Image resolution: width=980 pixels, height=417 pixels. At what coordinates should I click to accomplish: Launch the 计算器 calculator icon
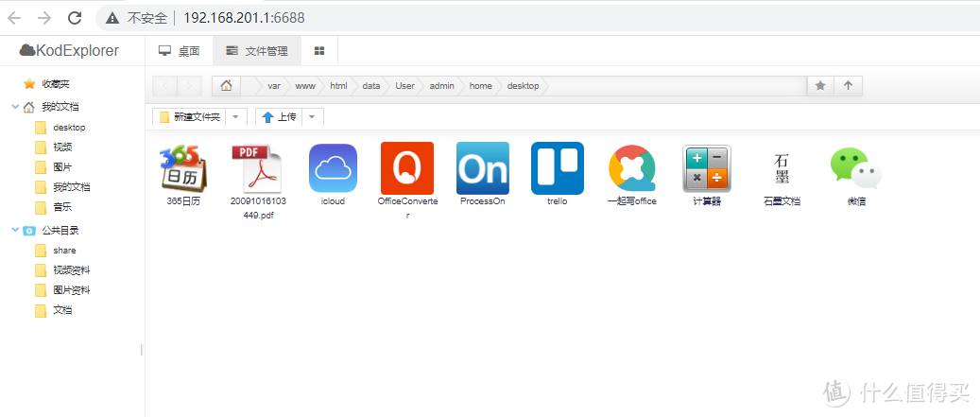click(x=706, y=168)
